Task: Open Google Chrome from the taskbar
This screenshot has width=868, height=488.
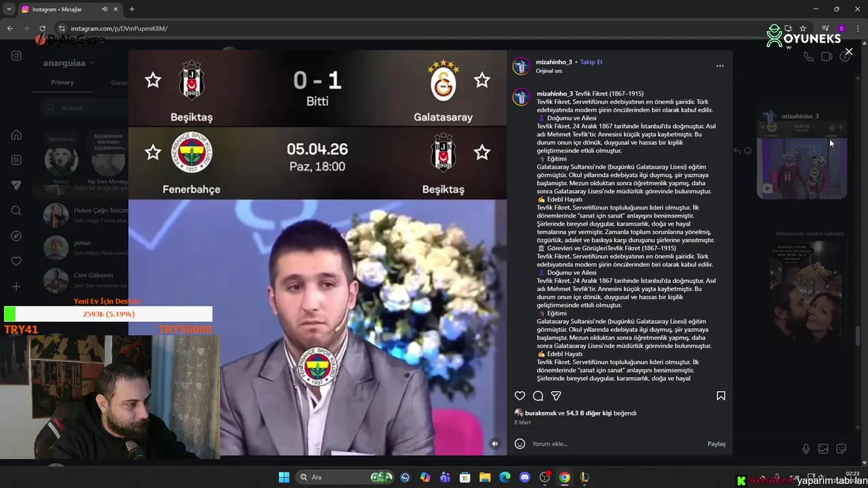Action: (564, 477)
